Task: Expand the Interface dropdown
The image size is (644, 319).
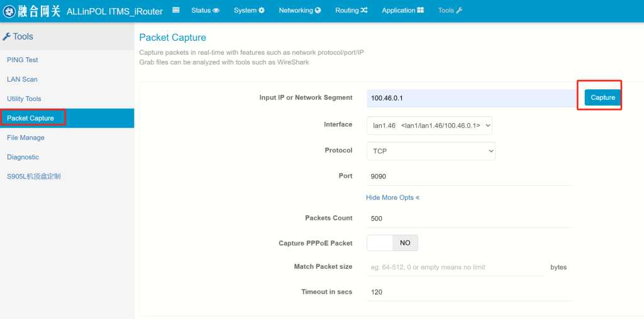Action: (x=429, y=126)
